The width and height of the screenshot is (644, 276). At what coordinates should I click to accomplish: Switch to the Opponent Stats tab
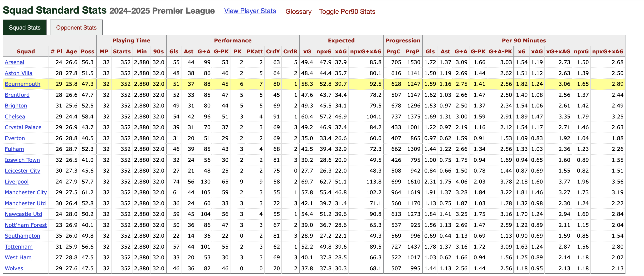tap(76, 28)
